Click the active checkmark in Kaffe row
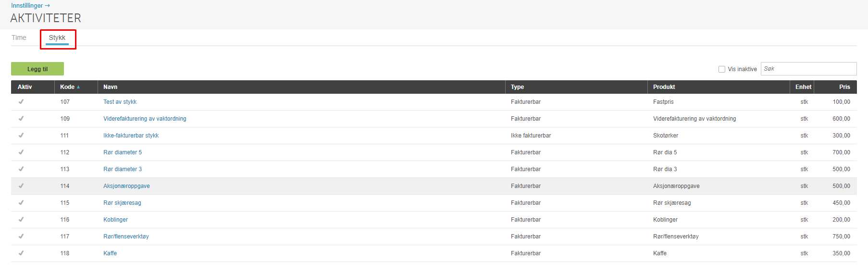868x275 pixels. tap(21, 253)
